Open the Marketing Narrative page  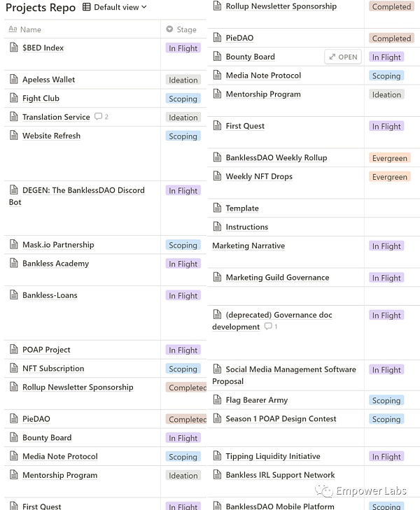(x=248, y=246)
